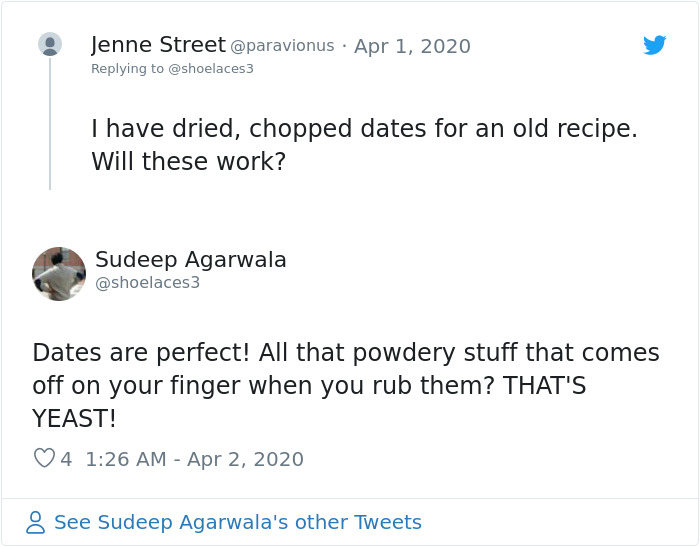Click the @paravionus handle

[282, 46]
